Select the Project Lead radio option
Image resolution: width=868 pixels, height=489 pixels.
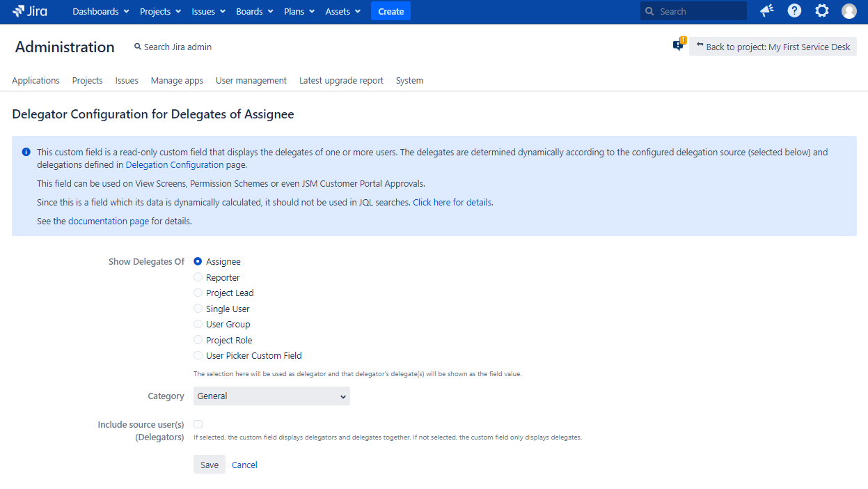[198, 293]
